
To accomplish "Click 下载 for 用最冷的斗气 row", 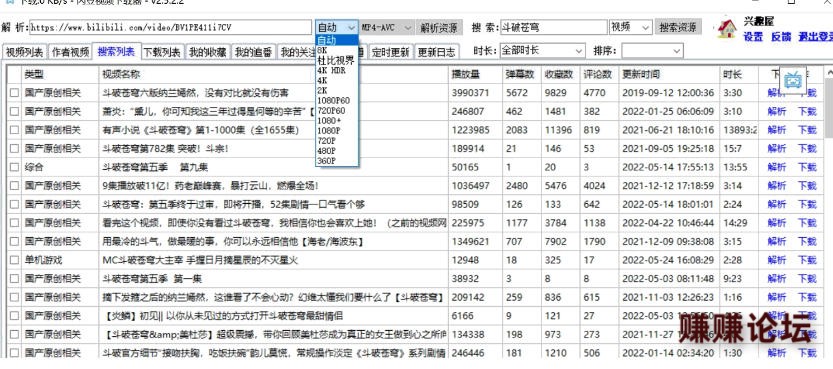I will click(807, 242).
